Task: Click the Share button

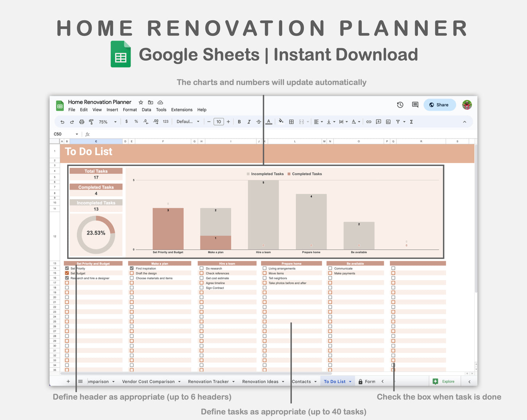Action: [x=439, y=105]
